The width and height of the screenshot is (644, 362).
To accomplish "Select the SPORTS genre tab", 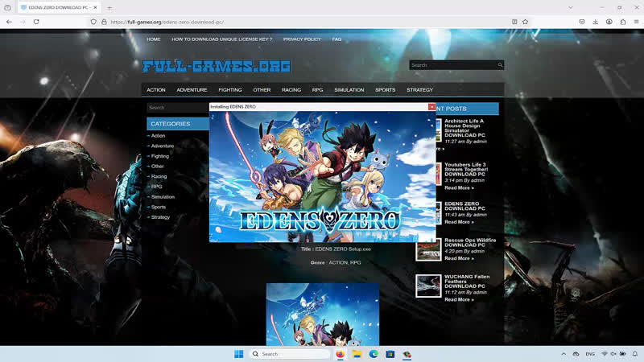I will (386, 90).
